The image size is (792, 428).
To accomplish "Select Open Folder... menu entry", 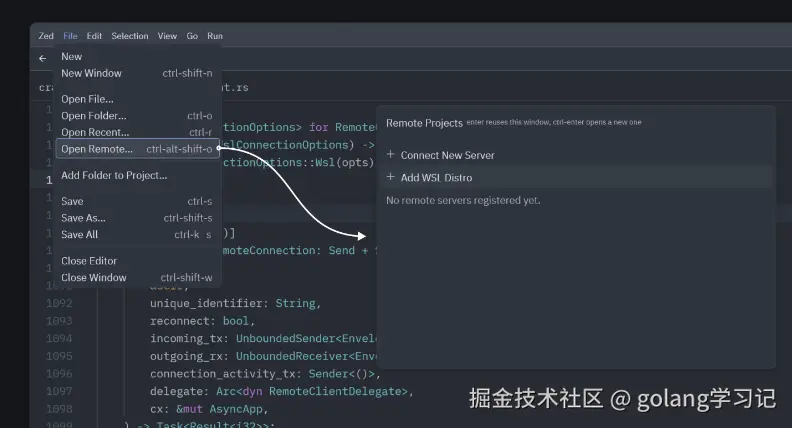I will click(137, 116).
